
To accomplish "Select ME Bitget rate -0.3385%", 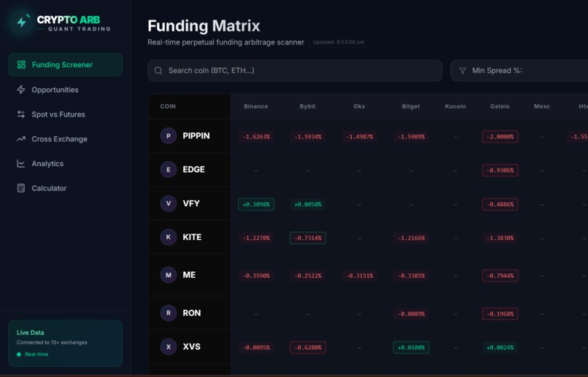I will click(x=411, y=276).
